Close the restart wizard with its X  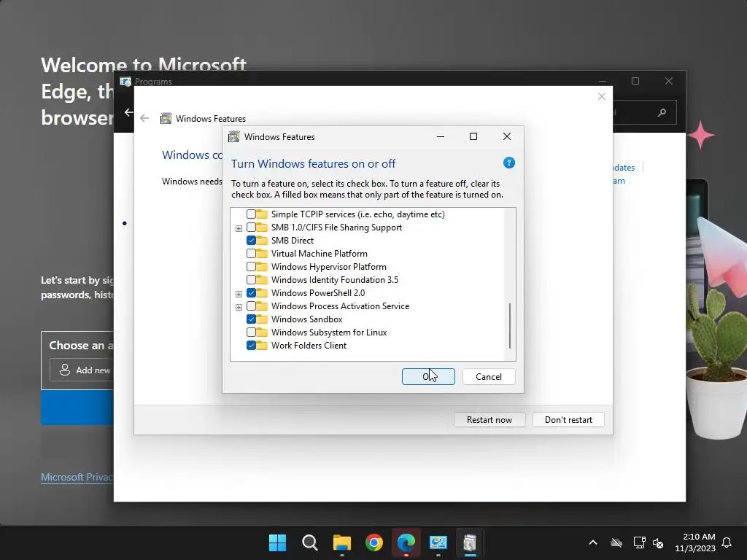click(x=602, y=97)
